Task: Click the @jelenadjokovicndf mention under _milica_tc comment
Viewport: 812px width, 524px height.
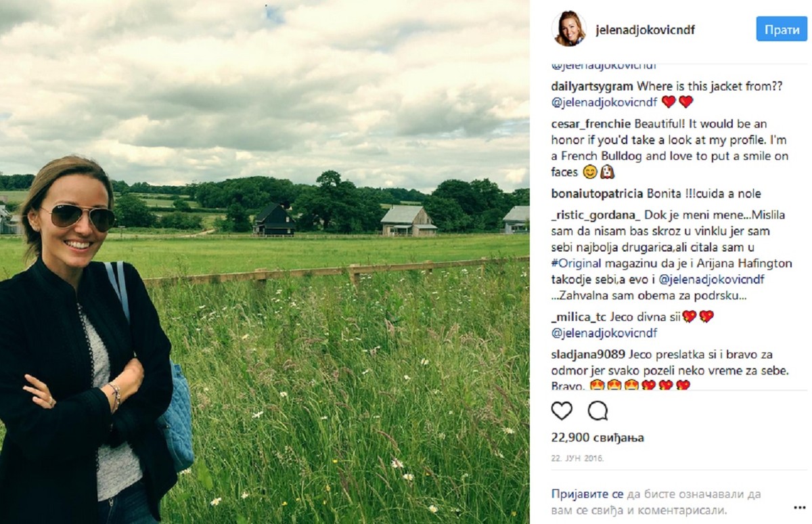Action: (604, 333)
